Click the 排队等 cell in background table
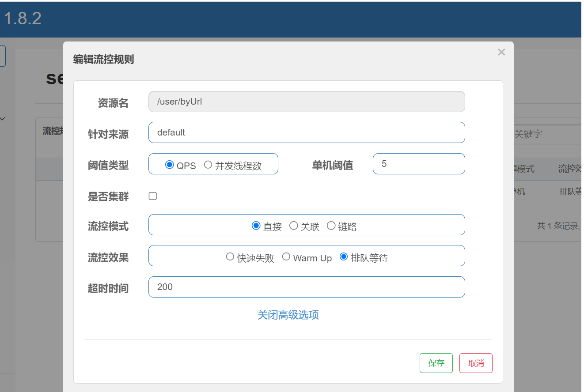 click(x=570, y=192)
